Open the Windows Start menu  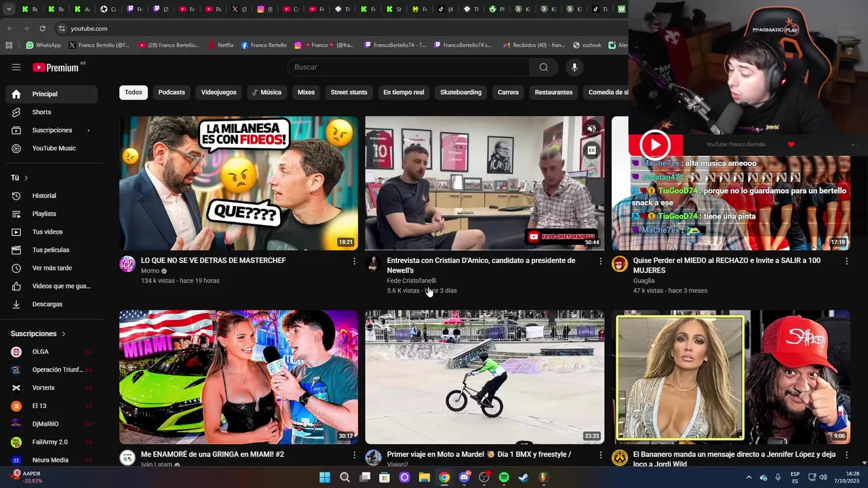[325, 477]
